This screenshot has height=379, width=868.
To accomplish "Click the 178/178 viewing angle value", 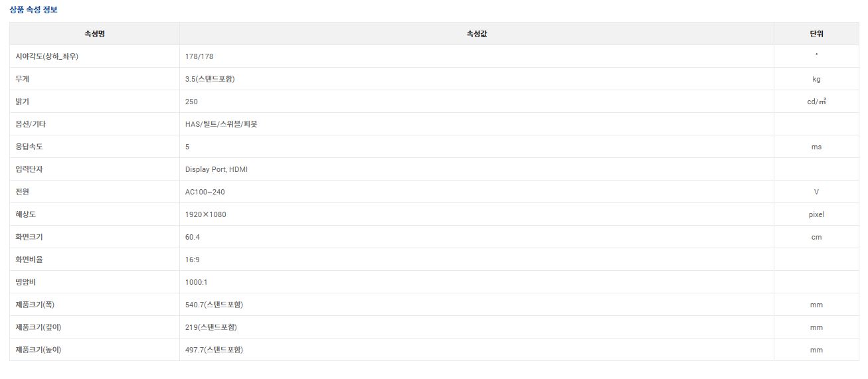I will tap(199, 56).
